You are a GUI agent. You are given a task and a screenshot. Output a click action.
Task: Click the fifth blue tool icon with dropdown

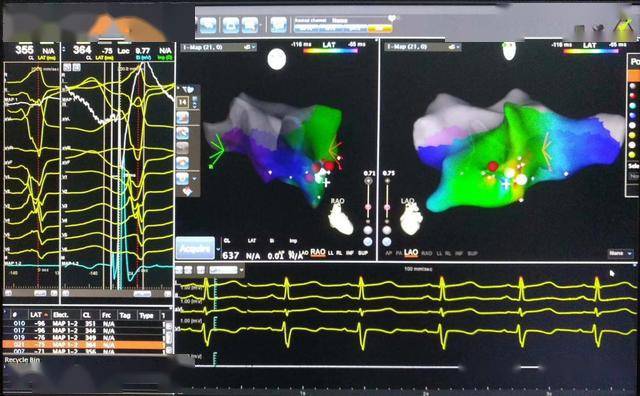pyautogui.click(x=182, y=178)
